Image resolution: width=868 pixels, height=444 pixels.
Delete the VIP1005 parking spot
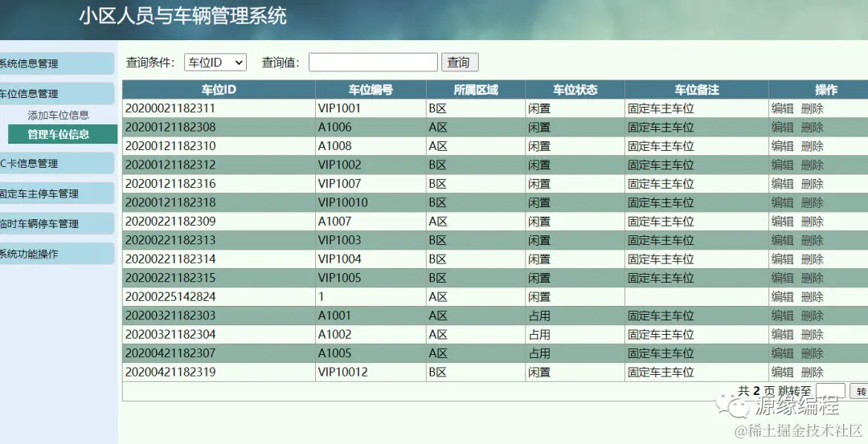(812, 278)
